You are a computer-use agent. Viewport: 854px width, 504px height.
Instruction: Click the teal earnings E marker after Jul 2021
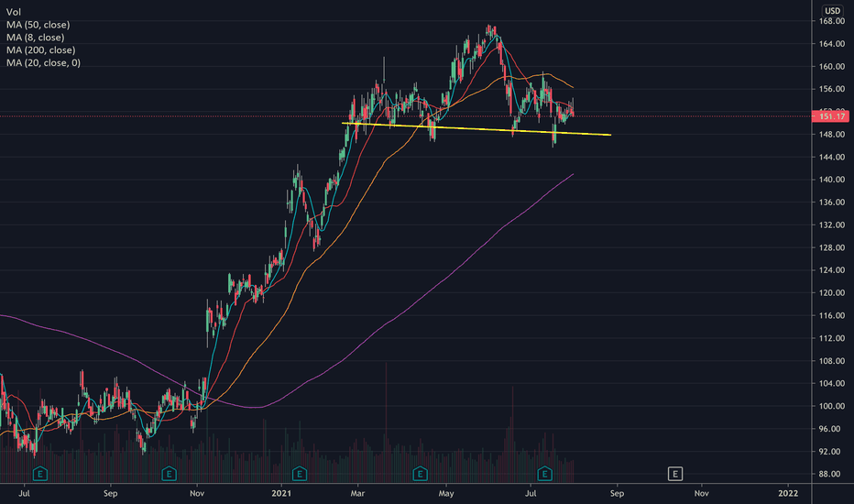(x=544, y=474)
